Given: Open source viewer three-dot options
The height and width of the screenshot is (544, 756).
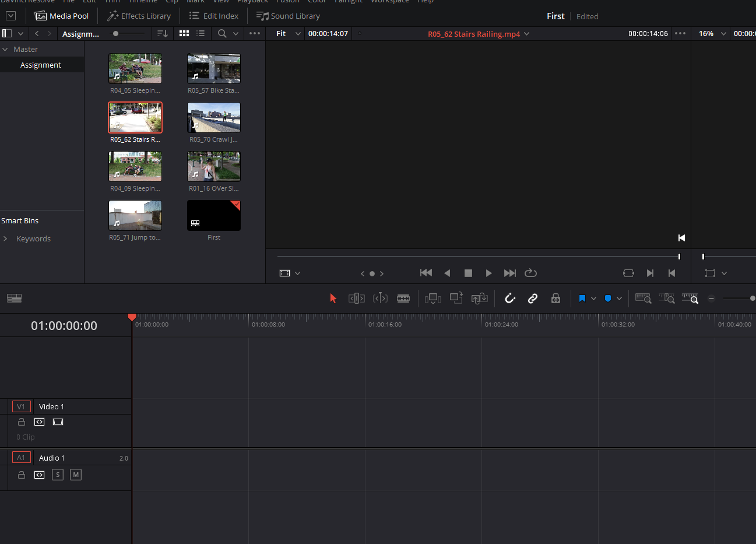Looking at the screenshot, I should (680, 33).
